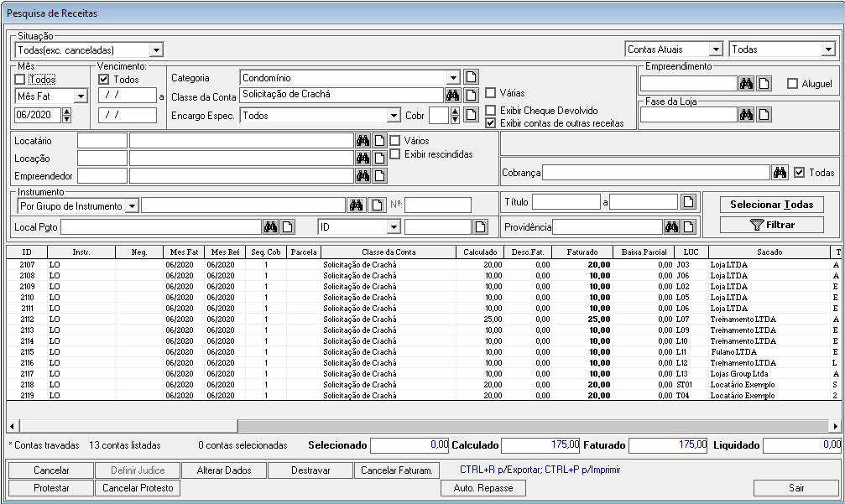Step the 06/2020 month spinner
Screen dimensions: 845x504
[x=67, y=115]
